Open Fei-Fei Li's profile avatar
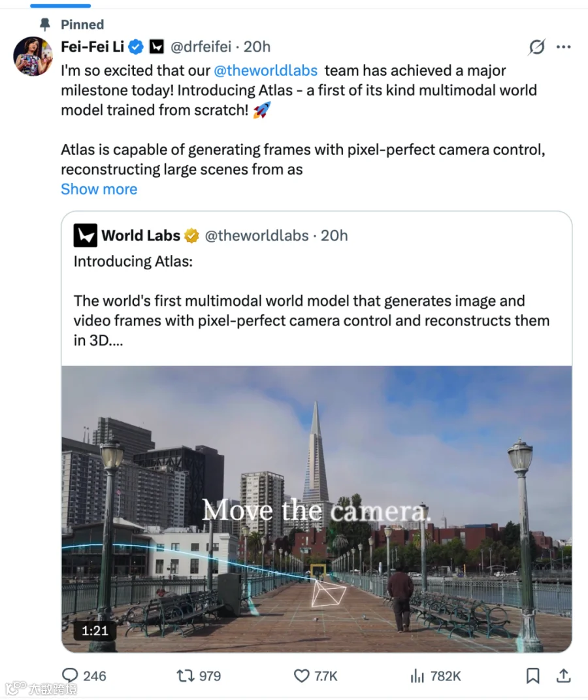 [33, 56]
